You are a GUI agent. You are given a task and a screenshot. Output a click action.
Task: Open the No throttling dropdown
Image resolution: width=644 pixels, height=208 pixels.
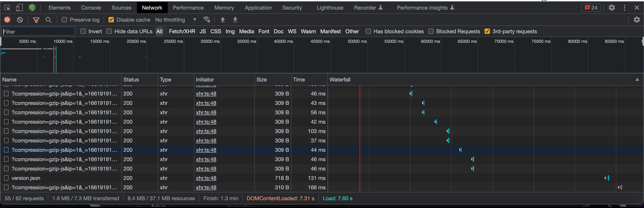[x=175, y=20]
